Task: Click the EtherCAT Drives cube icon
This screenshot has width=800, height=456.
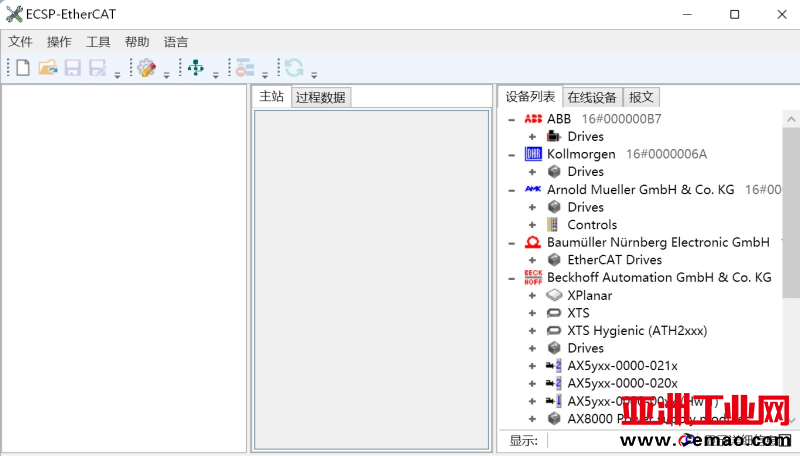Action: [554, 260]
